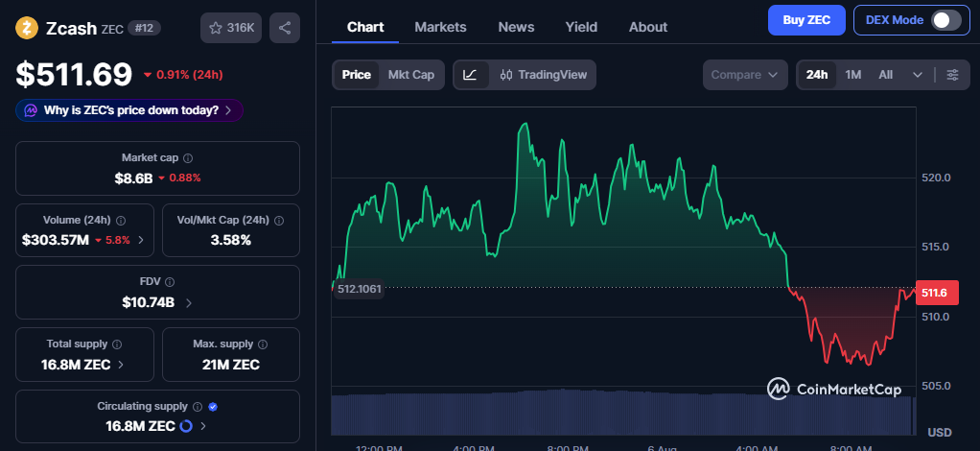
Task: Click the 512.1061 opening price label
Action: 359,290
